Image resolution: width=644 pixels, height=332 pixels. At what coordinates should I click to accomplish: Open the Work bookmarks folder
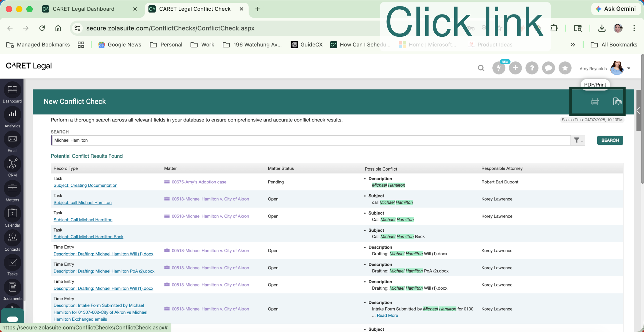[x=202, y=45]
